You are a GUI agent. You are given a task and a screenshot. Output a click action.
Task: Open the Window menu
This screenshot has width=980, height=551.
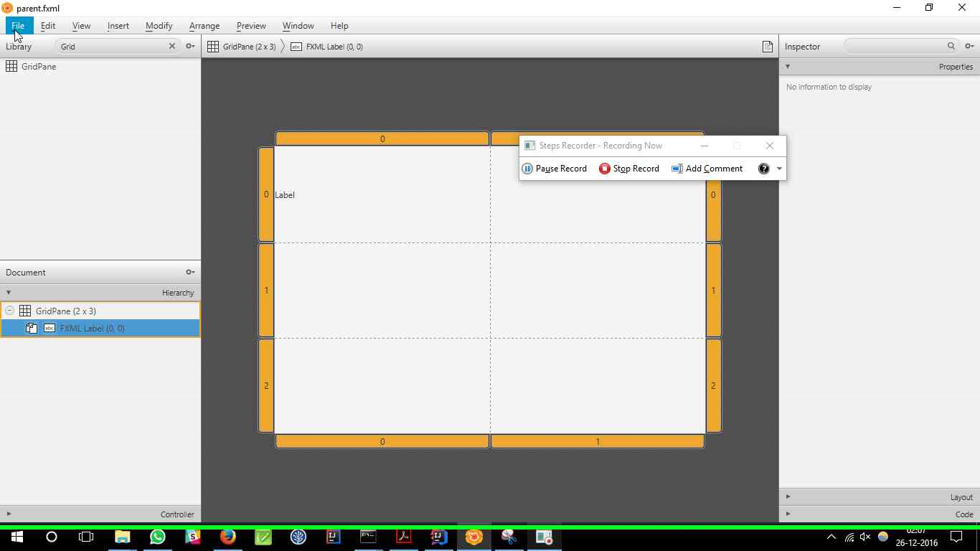pos(298,26)
